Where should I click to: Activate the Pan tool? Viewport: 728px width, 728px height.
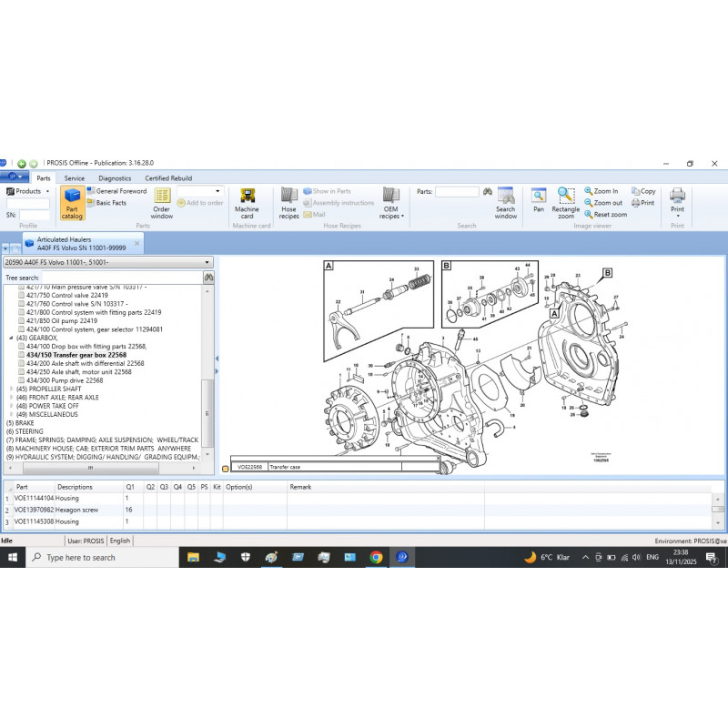pyautogui.click(x=538, y=200)
